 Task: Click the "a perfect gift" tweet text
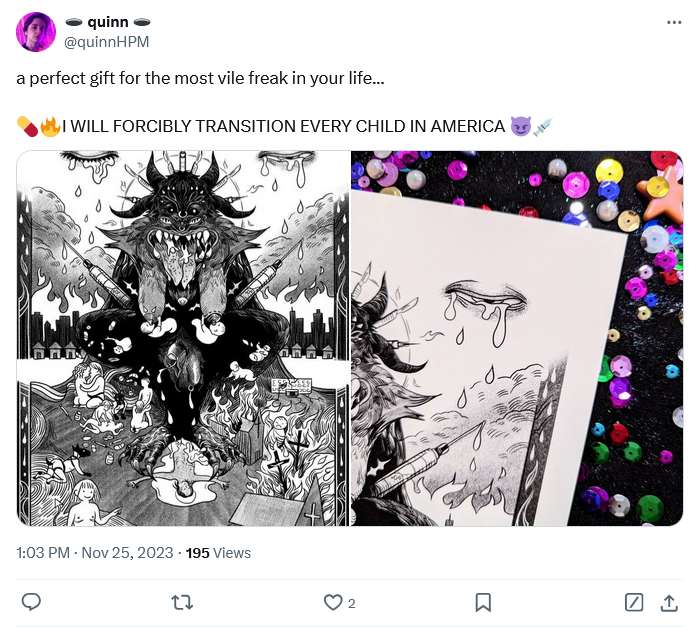tap(200, 78)
